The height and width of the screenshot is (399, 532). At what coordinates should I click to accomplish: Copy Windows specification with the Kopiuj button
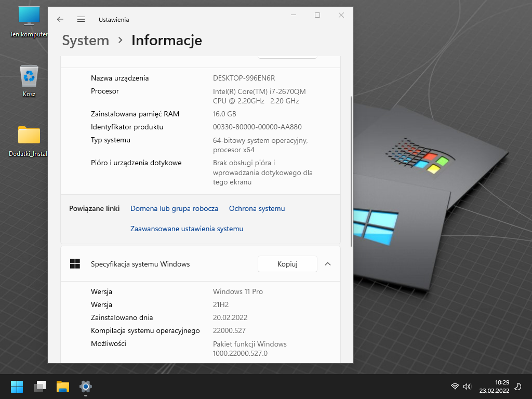pos(287,264)
